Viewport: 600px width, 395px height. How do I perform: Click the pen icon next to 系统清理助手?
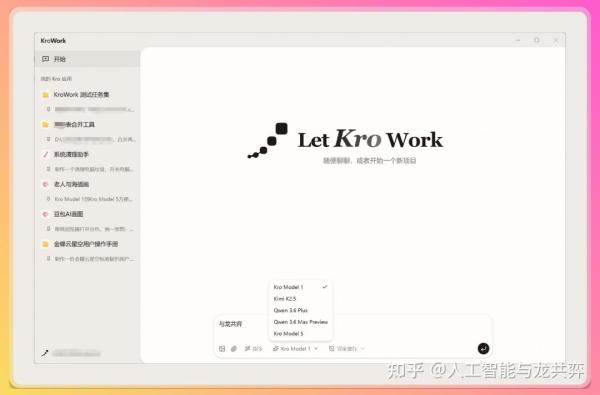click(46, 154)
